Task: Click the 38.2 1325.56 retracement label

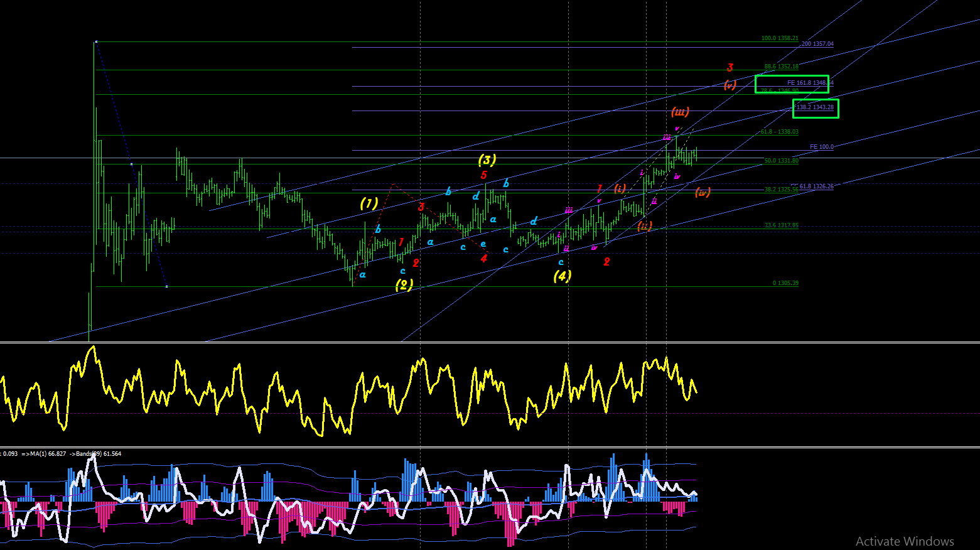Action: pyautogui.click(x=781, y=190)
